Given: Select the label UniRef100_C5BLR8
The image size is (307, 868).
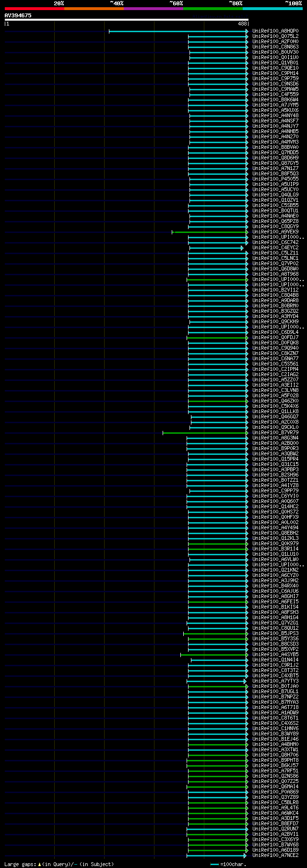Looking at the screenshot, I should [275, 803].
